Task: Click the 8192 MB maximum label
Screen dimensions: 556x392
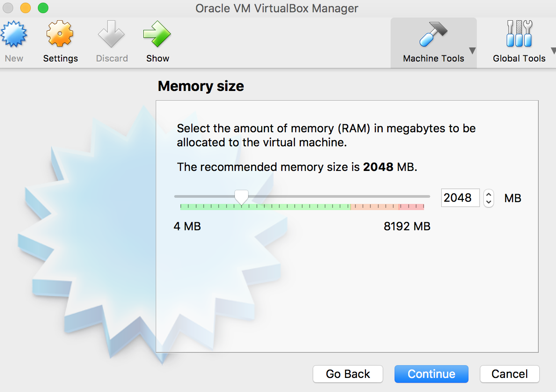Action: [407, 226]
